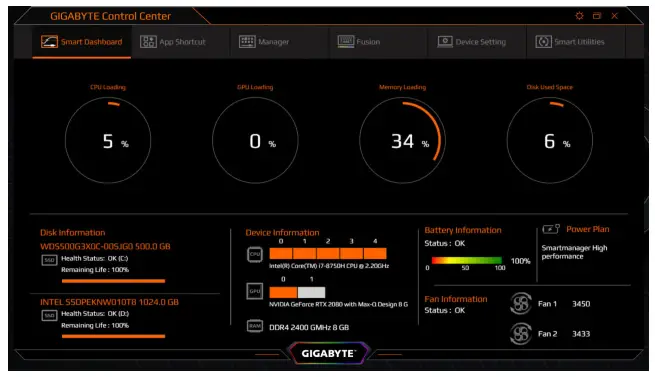Click the Memory Loading 34% gauge

point(402,140)
